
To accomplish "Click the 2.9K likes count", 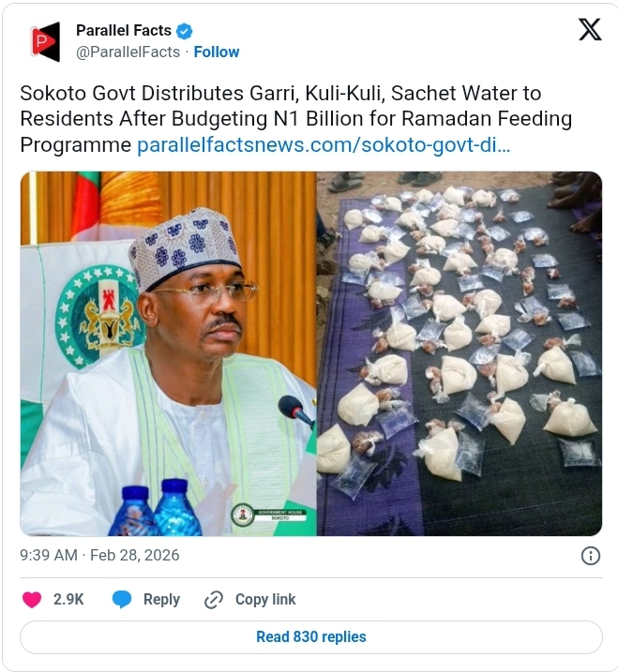I will coord(68,600).
